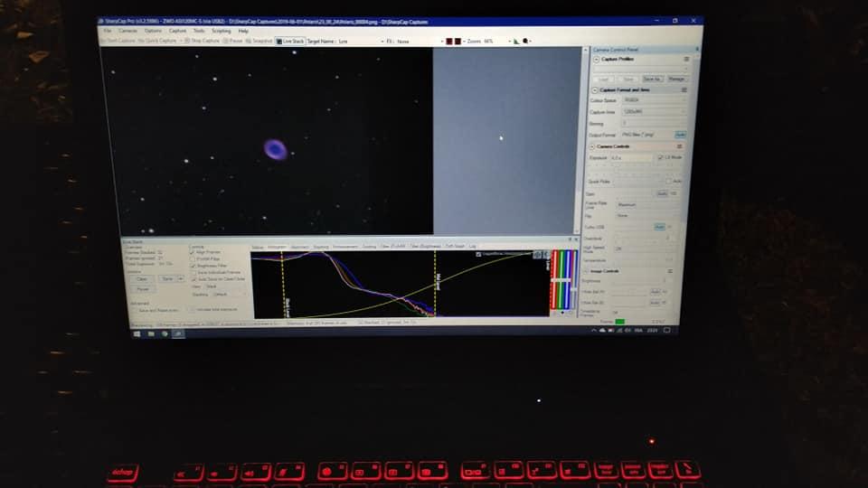Image resolution: width=868 pixels, height=488 pixels.
Task: Toggle the Quick Picks Auto checkbox
Action: click(669, 181)
